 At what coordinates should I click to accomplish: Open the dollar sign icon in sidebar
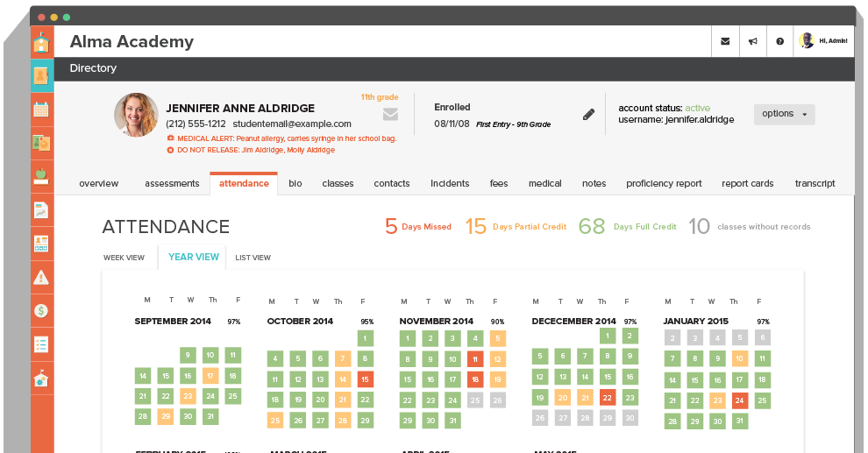click(41, 310)
